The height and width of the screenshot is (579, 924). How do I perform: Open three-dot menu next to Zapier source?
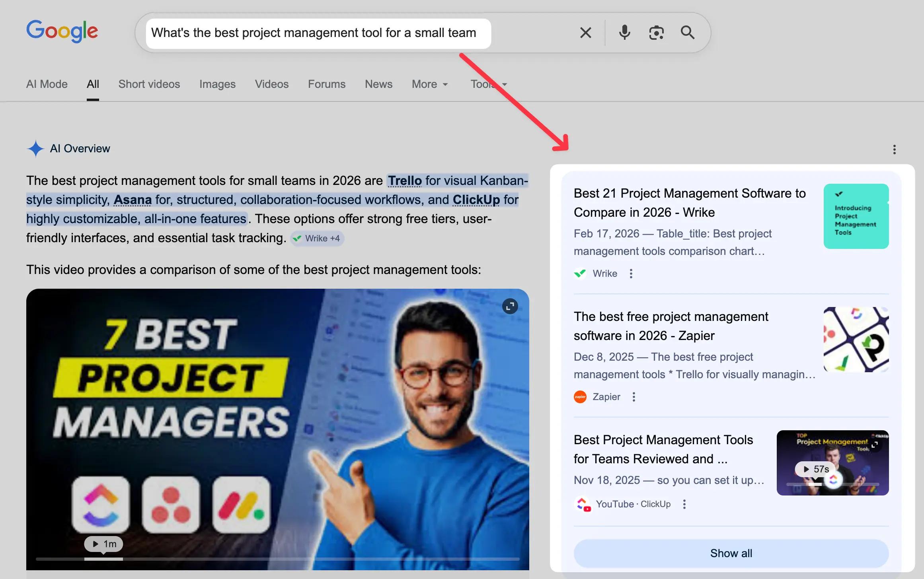click(634, 397)
